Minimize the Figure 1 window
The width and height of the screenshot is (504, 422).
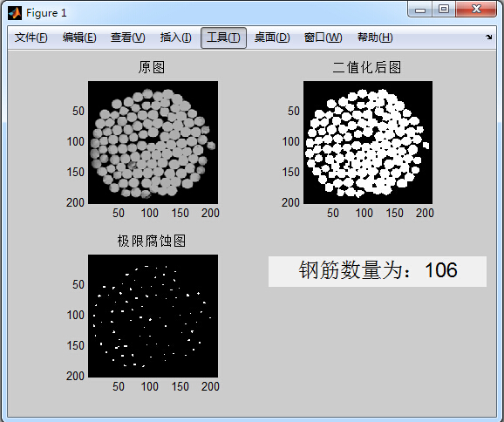(x=420, y=10)
